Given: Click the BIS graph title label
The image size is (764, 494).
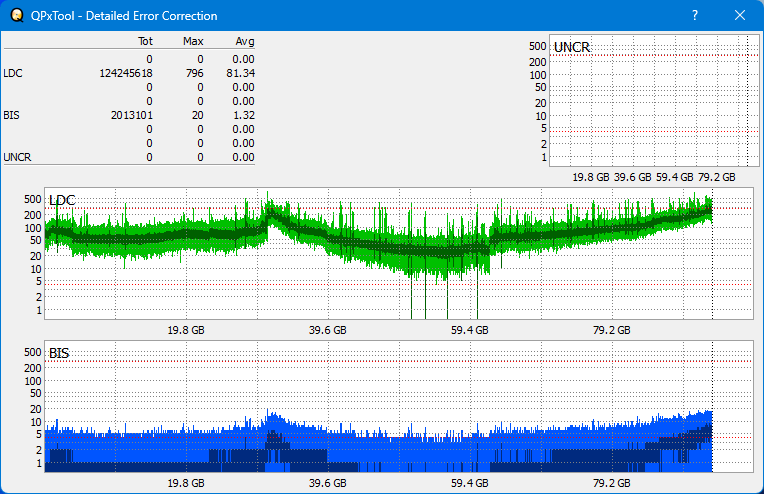Looking at the screenshot, I should point(59,353).
